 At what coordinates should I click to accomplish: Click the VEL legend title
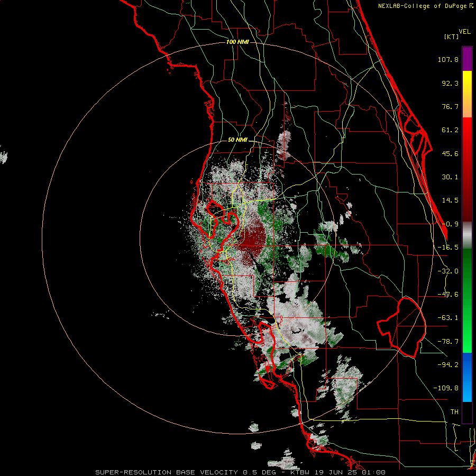point(464,32)
